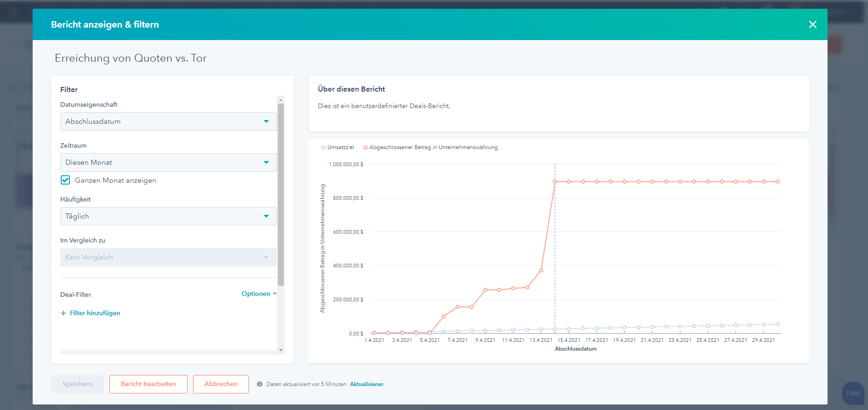This screenshot has height=410, width=868.
Task: Click the Aktualisieren link to refresh data
Action: 366,384
